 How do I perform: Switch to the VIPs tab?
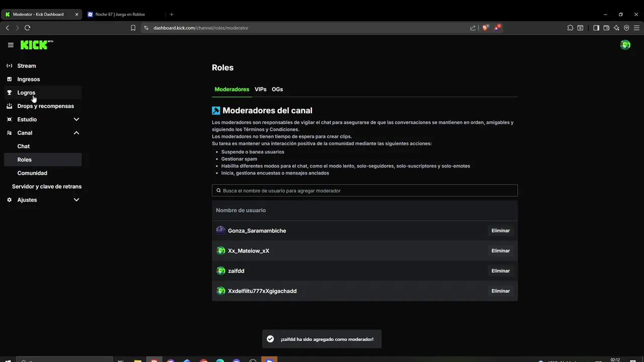[261, 89]
